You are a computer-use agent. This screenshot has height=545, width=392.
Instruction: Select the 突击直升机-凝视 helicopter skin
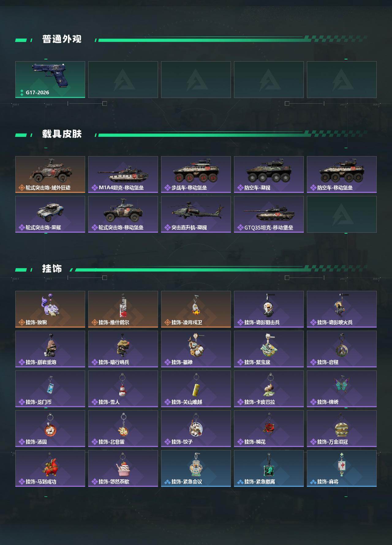(196, 214)
